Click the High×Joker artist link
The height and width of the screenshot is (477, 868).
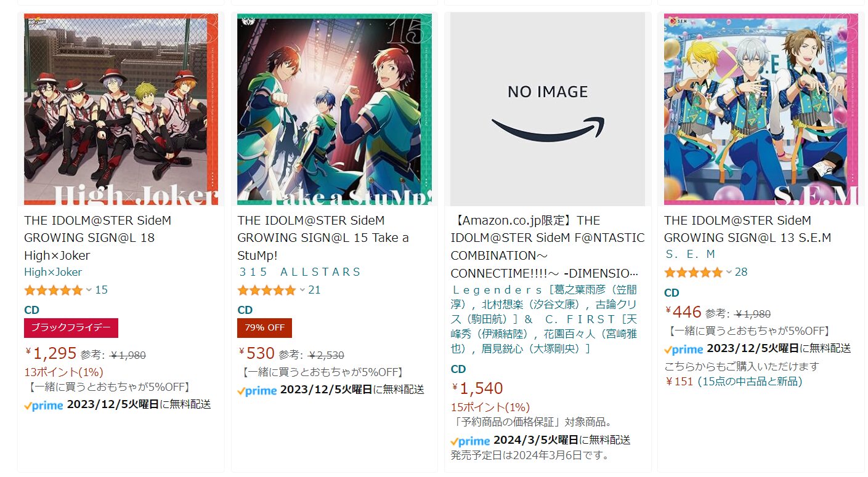[x=53, y=272]
